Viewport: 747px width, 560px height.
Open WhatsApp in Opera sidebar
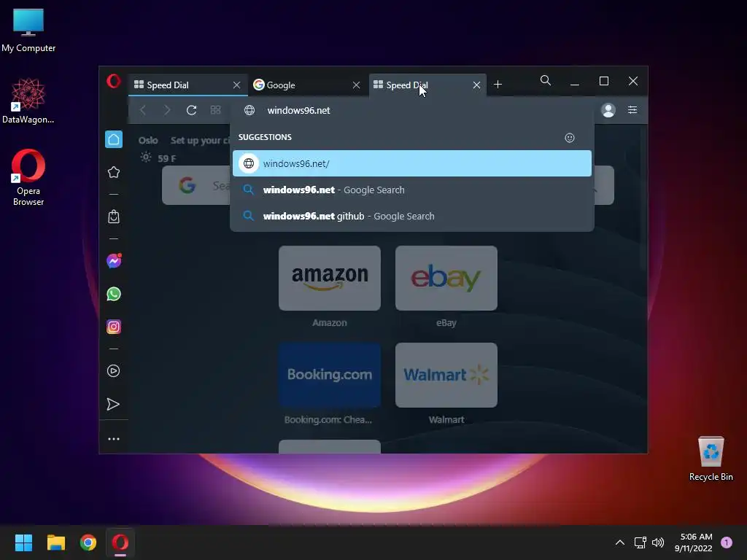tap(114, 294)
